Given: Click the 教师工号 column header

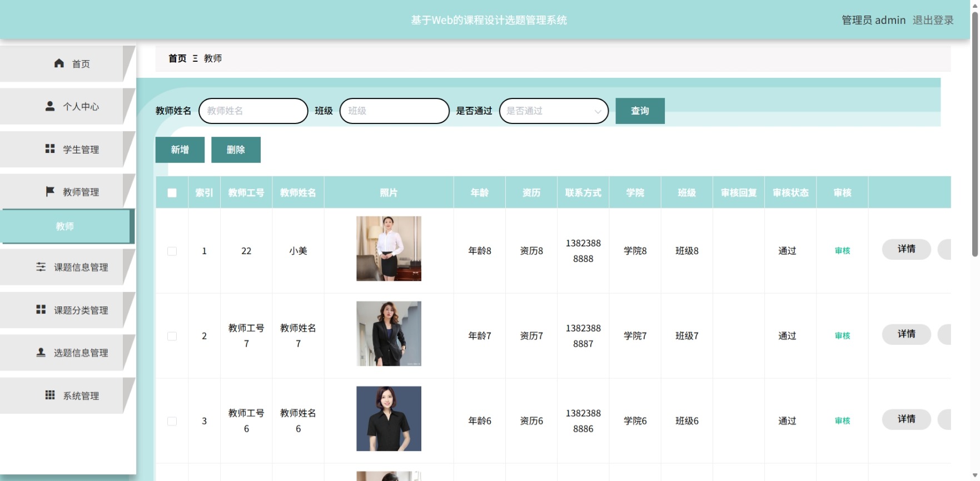Looking at the screenshot, I should click(x=246, y=193).
